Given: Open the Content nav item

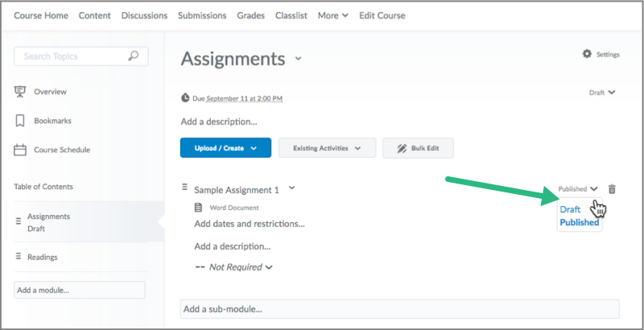Looking at the screenshot, I should point(95,15).
